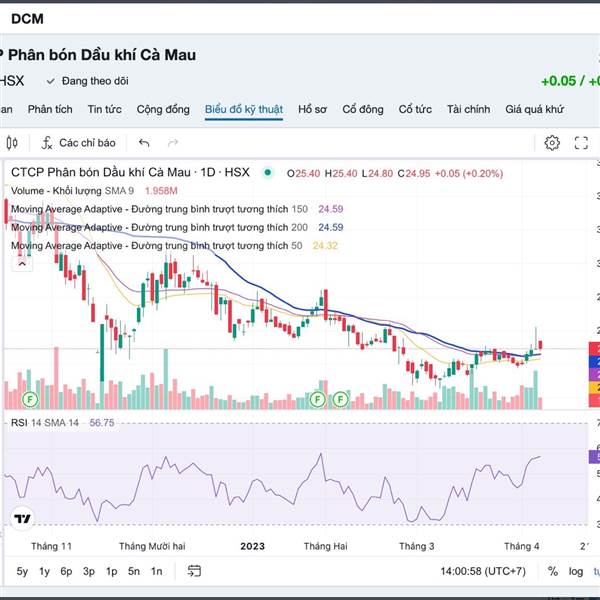Screen dimensions: 600x600
Task: Open chart settings gear
Action: coord(552,143)
